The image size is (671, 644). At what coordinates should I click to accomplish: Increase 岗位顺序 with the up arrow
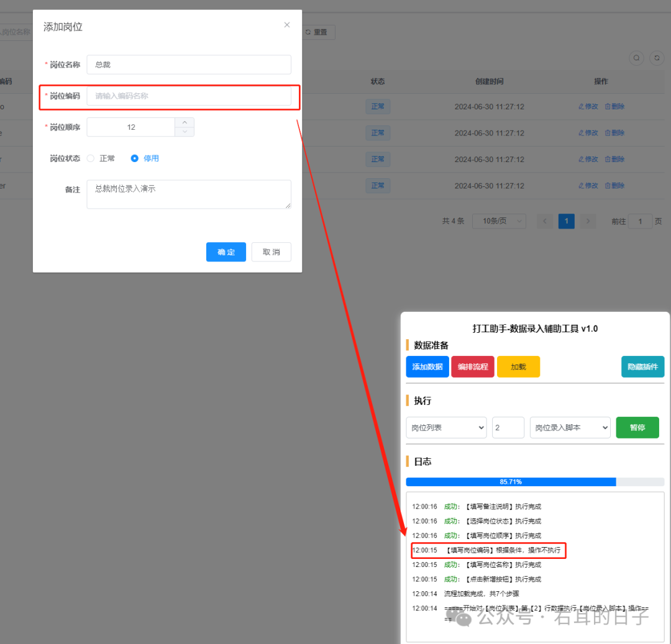(185, 122)
